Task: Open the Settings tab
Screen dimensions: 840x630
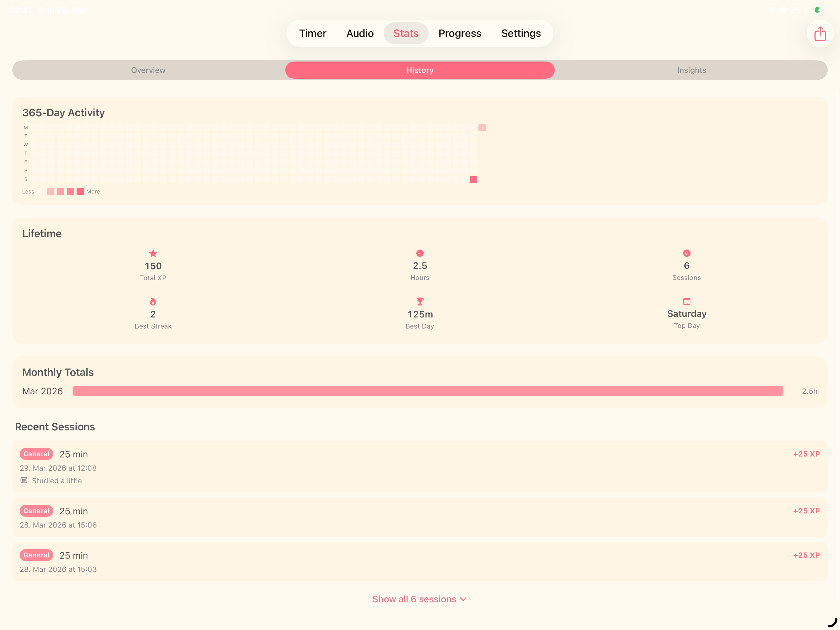Action: click(x=521, y=34)
